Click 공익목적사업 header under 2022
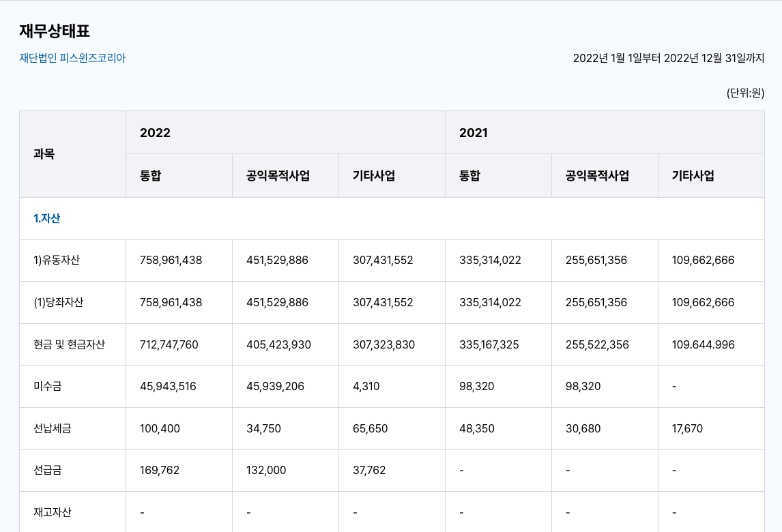Image resolution: width=782 pixels, height=532 pixels. (278, 175)
